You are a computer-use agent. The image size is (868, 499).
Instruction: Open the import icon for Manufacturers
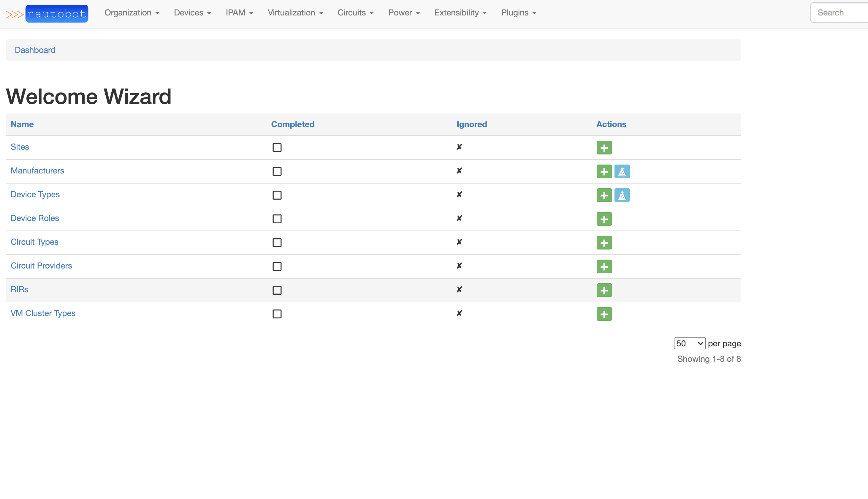click(623, 171)
